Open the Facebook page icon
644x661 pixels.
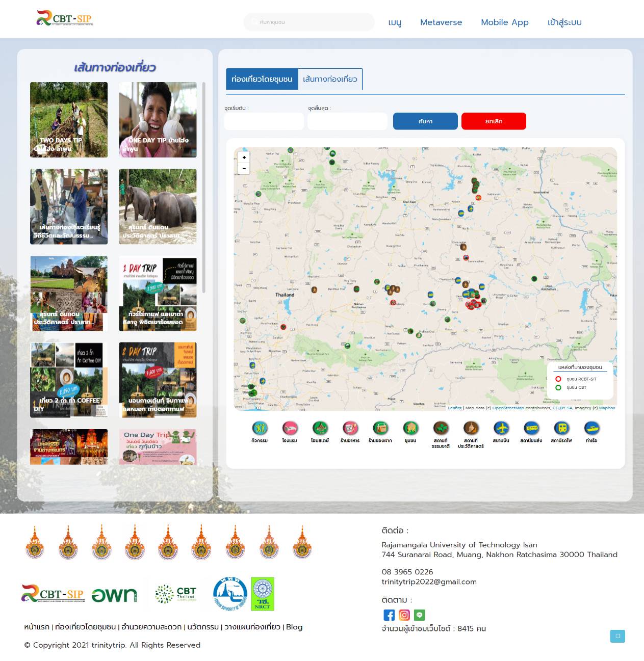point(389,615)
